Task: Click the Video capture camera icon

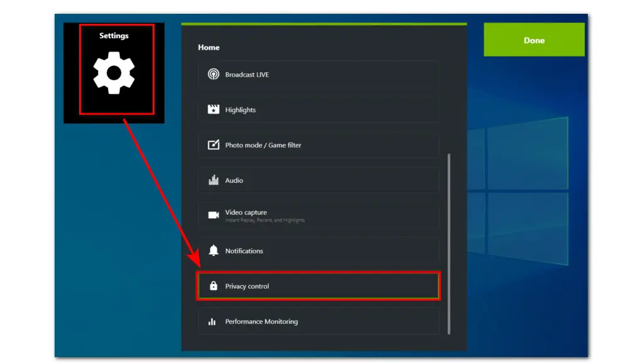Action: [x=214, y=215]
